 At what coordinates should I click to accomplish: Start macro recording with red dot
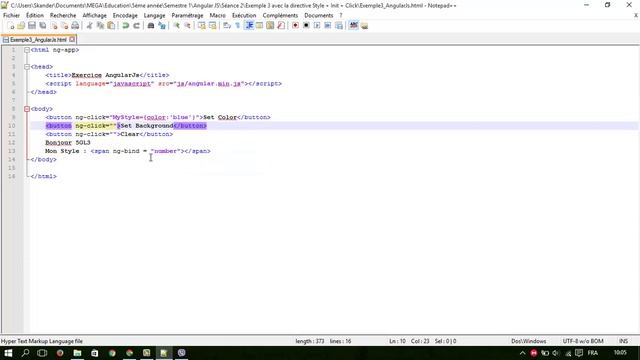(295, 26)
